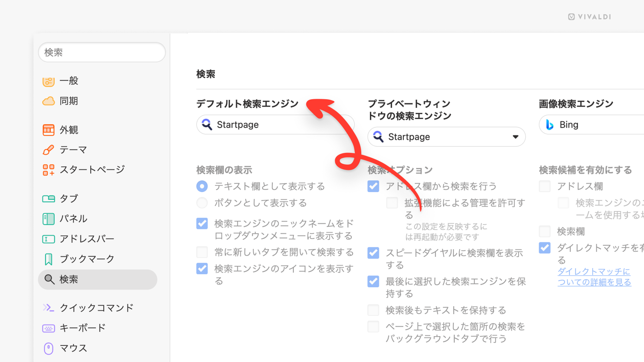Enable 拡張機能による管理を許可する checkbox
Image resolution: width=644 pixels, height=362 pixels.
(392, 203)
